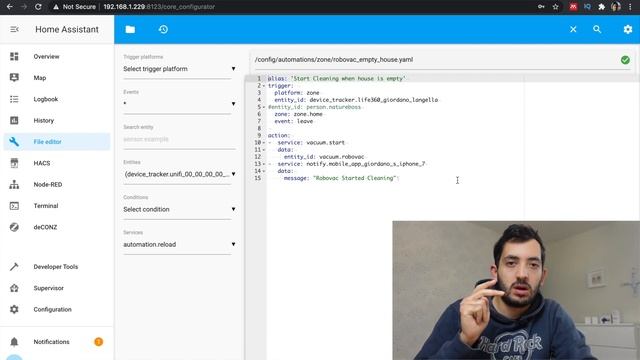This screenshot has width=640, height=360.
Task: Open the Logbook page
Action: coord(46,99)
